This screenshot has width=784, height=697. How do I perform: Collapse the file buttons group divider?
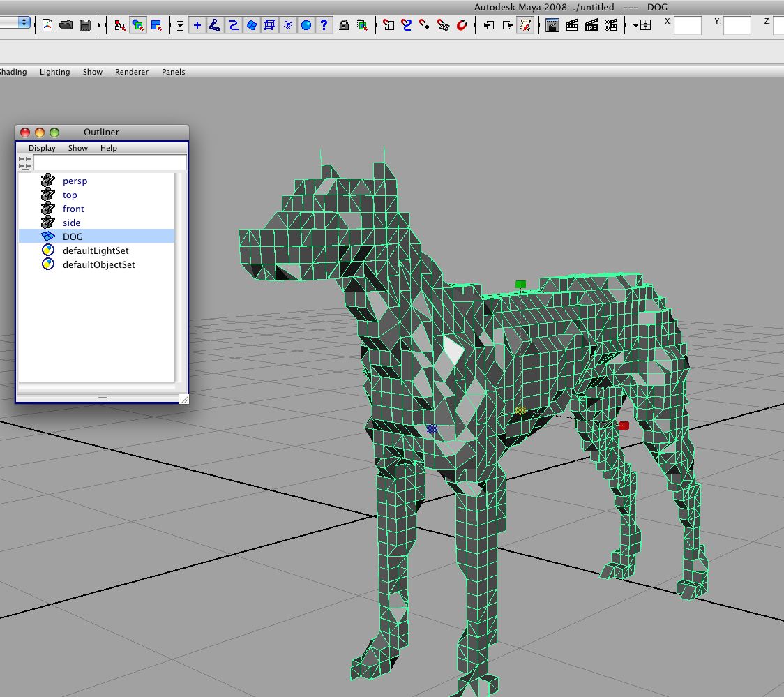(36, 25)
